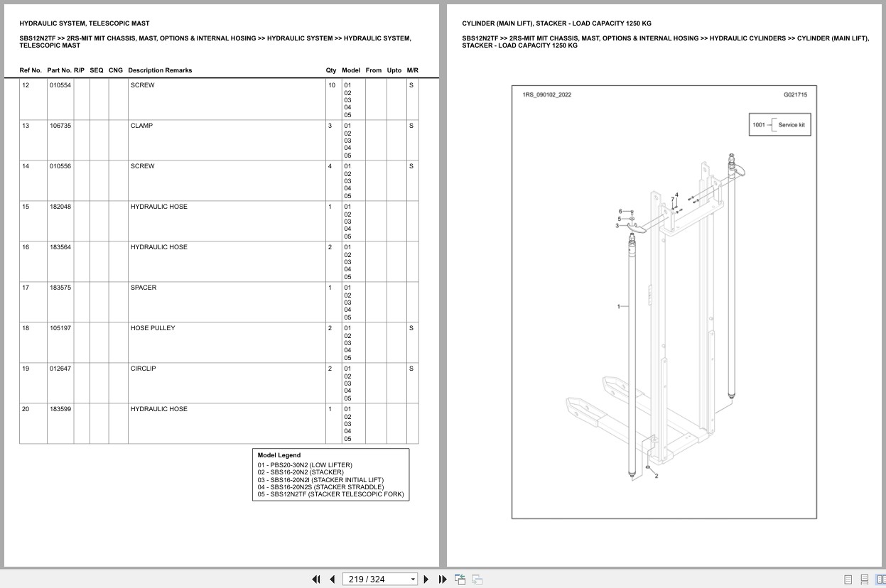The image size is (886, 588).
Task: Click the Model column header
Action: (351, 70)
